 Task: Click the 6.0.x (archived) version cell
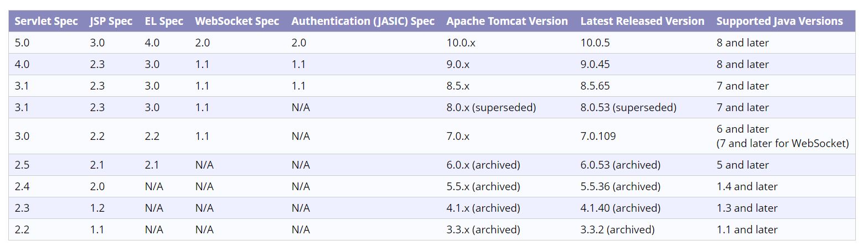(483, 165)
